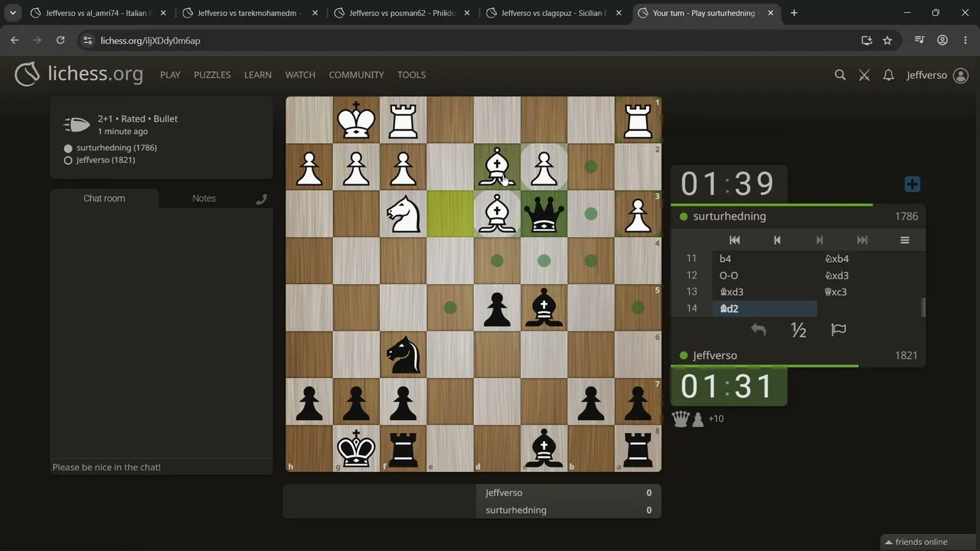980x551 pixels.
Task: View site information icon in address bar
Action: point(88,41)
